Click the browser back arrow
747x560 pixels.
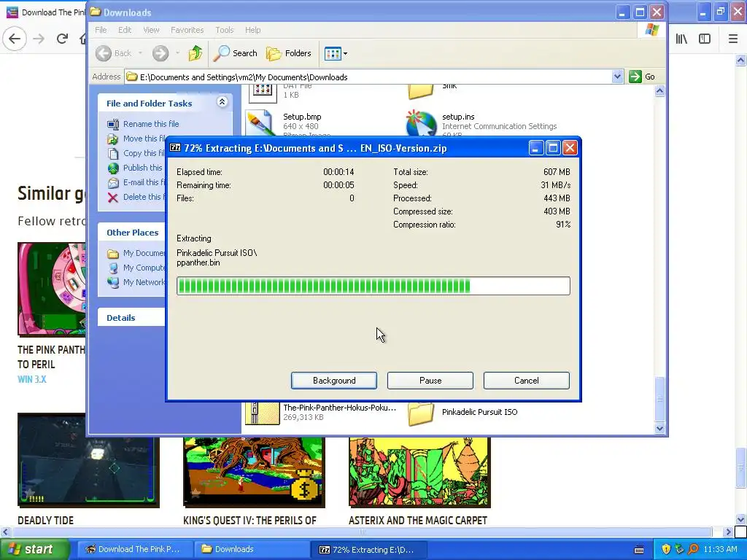pyautogui.click(x=15, y=39)
